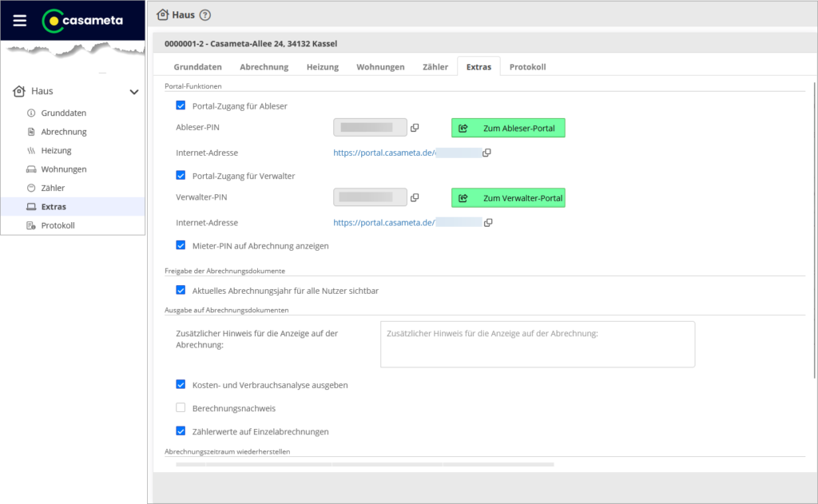This screenshot has height=504, width=818.
Task: Open the Verwalter portal URL link
Action: [383, 223]
